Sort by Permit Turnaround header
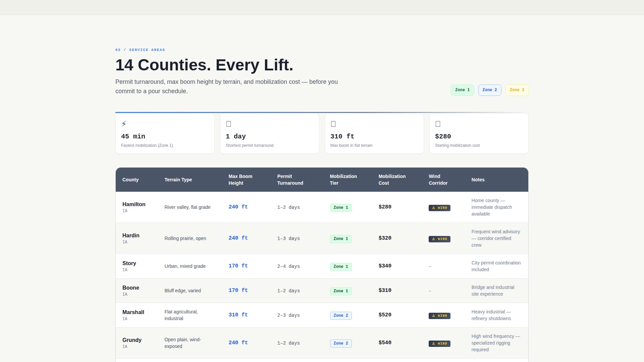 (290, 180)
